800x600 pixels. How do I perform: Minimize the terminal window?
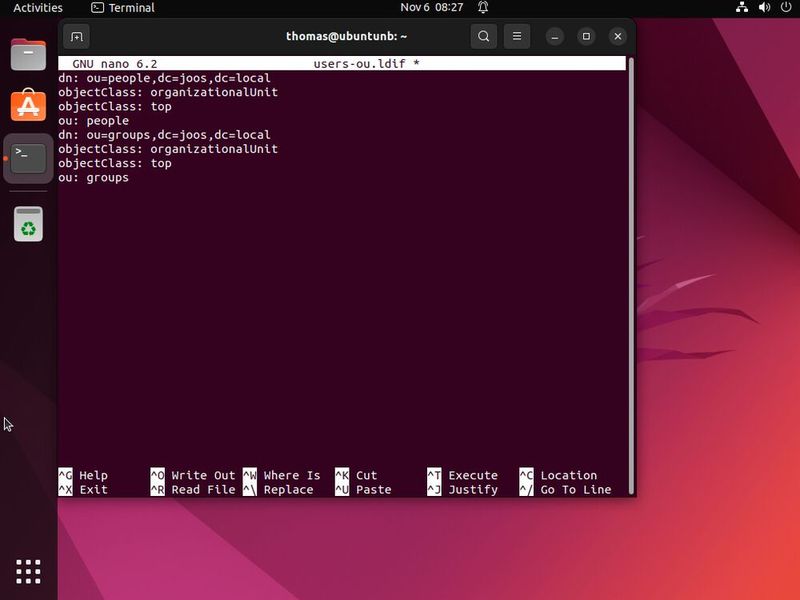coord(553,36)
